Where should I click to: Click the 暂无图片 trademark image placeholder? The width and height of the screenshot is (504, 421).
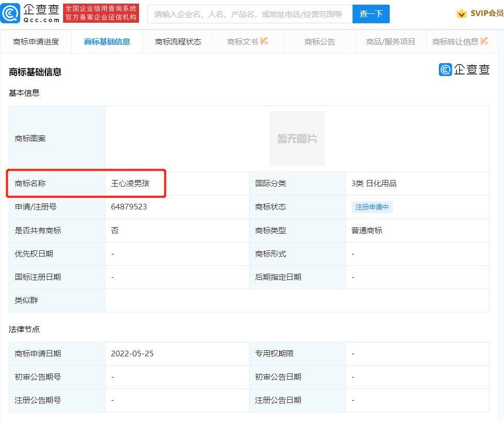297,139
